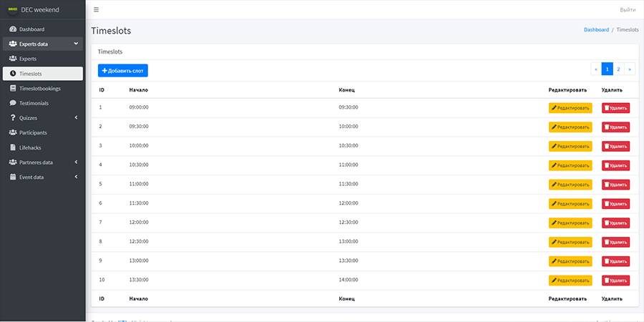644x322 pixels.
Task: Follow the Dashboard breadcrumb link
Action: (x=596, y=30)
